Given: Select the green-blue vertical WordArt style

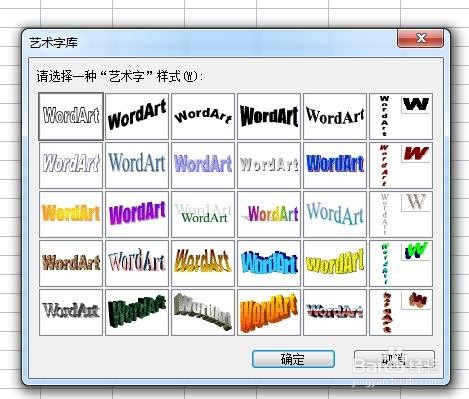Looking at the screenshot, I should tap(401, 263).
